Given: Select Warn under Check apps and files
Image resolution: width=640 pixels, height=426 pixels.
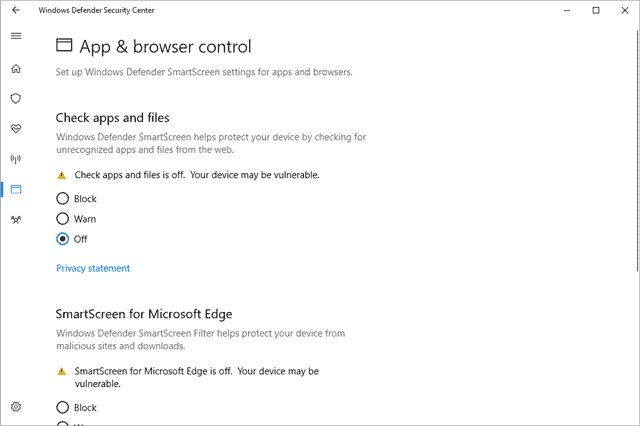Looking at the screenshot, I should [76, 219].
